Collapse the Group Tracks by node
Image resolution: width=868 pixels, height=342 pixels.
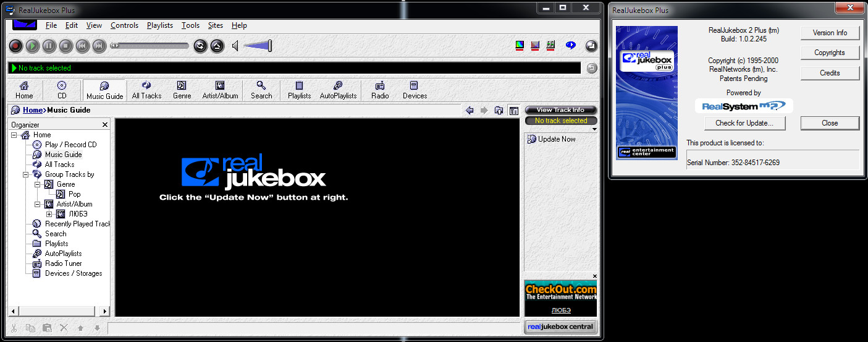click(26, 174)
